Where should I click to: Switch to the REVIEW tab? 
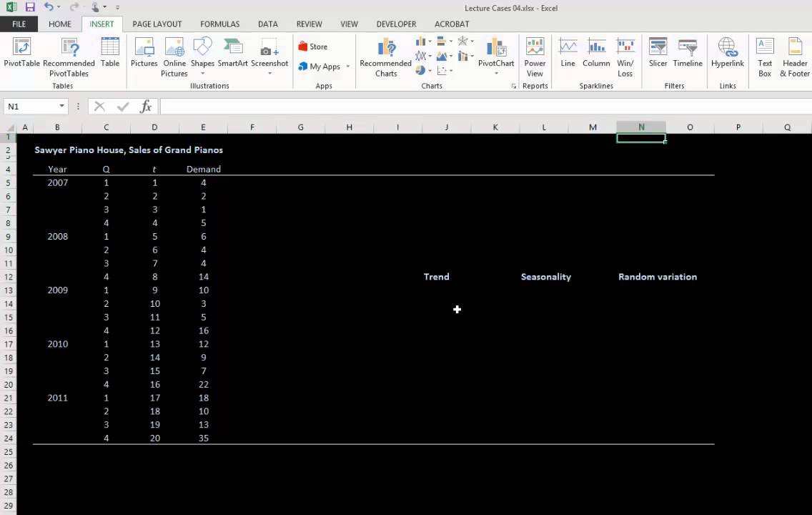tap(310, 24)
